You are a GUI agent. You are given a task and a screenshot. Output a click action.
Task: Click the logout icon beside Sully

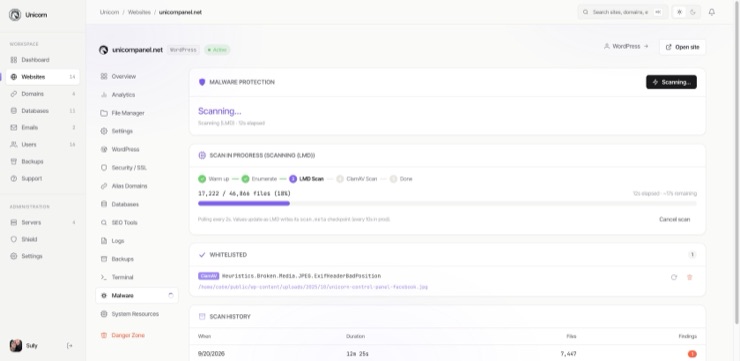(70, 345)
